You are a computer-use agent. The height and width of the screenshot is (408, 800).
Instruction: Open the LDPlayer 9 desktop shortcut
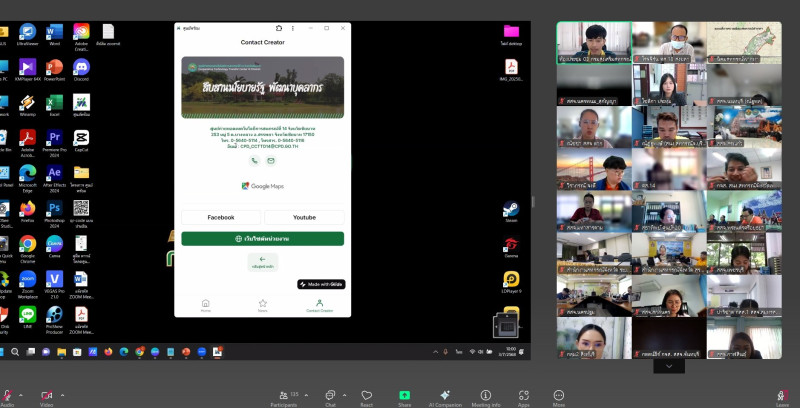(511, 282)
